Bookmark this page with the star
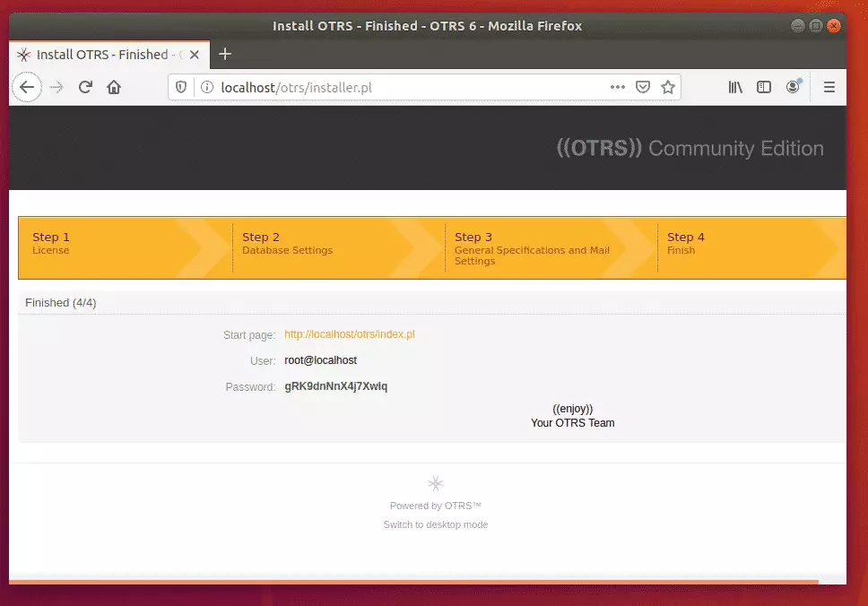 668,87
